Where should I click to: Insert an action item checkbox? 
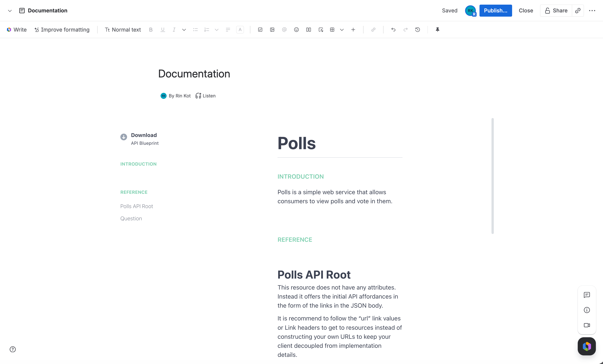tap(260, 30)
